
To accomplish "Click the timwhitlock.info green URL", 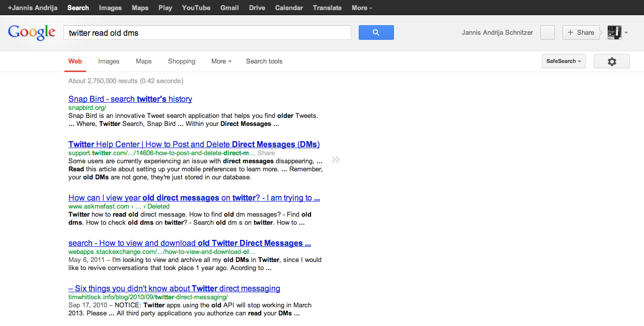I will 148,297.
